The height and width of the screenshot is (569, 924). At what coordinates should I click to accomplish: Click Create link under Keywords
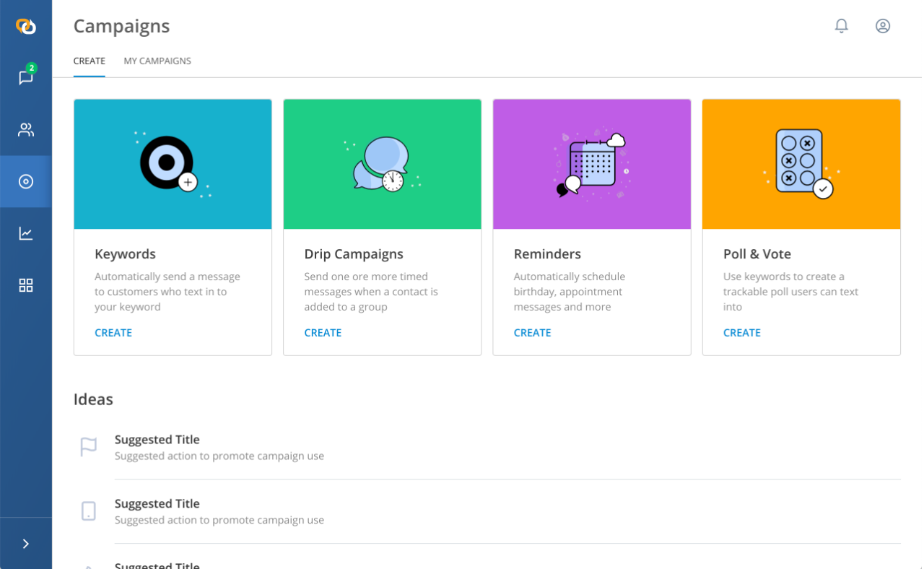pyautogui.click(x=113, y=333)
